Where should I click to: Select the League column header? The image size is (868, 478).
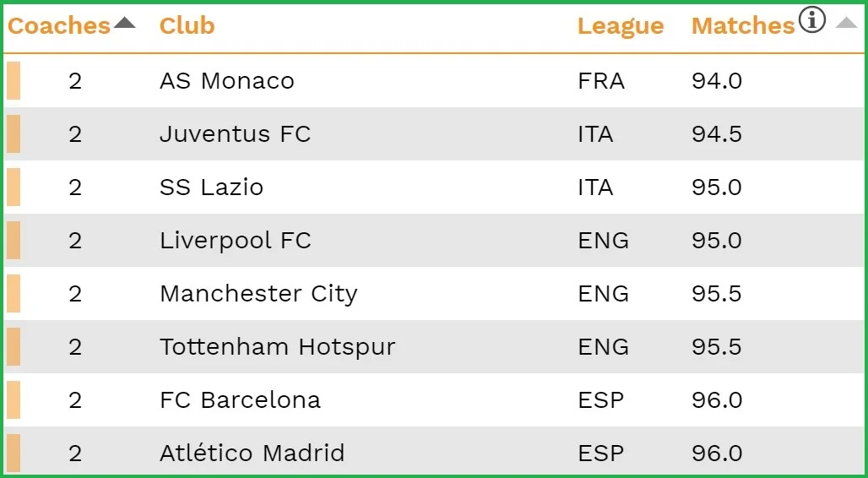620,27
